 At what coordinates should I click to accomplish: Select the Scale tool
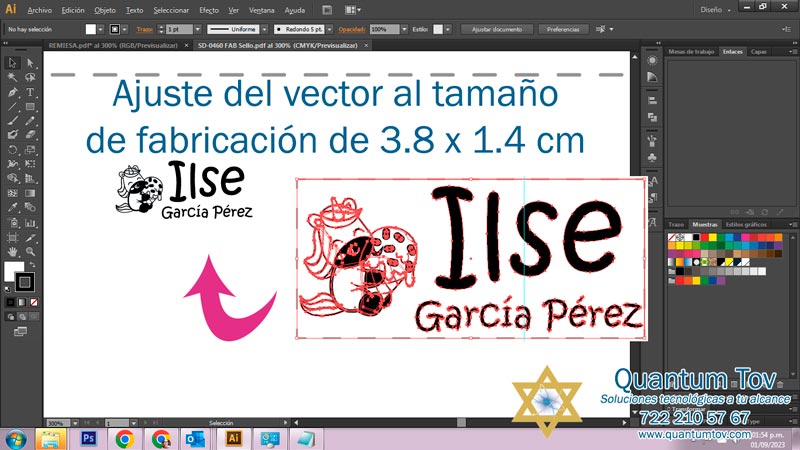[30, 150]
